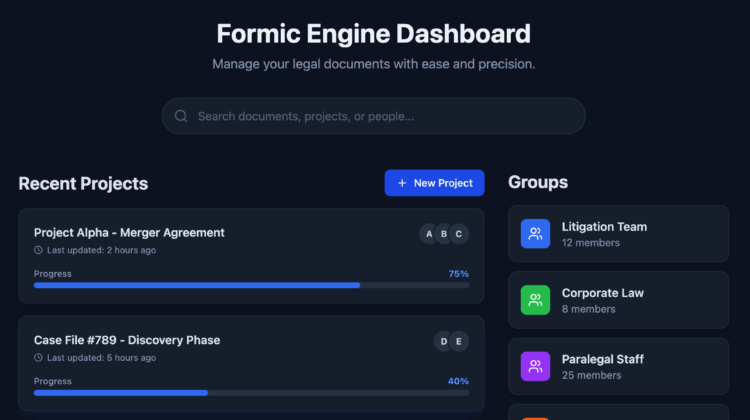The image size is (750, 420).
Task: Click the plus icon in New Project
Action: click(x=402, y=183)
